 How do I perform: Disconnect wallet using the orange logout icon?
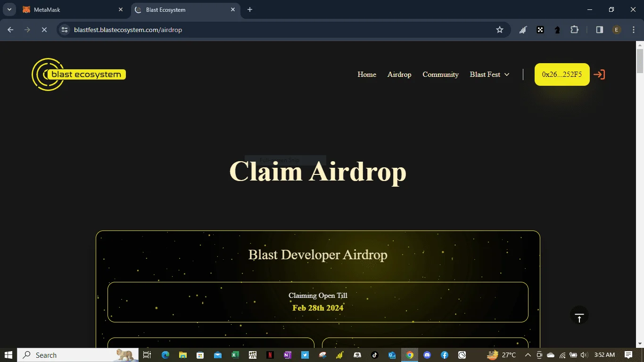pos(599,74)
